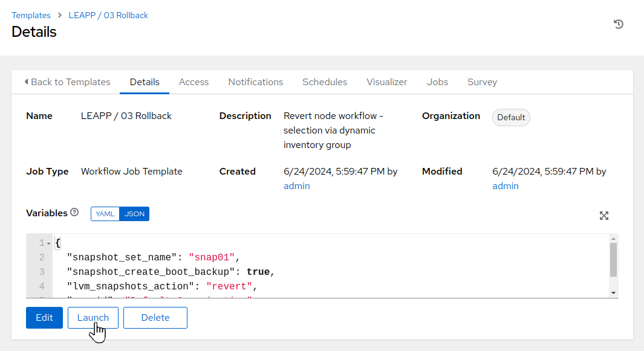
Task: Click the LEAPP / 03 Rollback name value
Action: pos(126,116)
